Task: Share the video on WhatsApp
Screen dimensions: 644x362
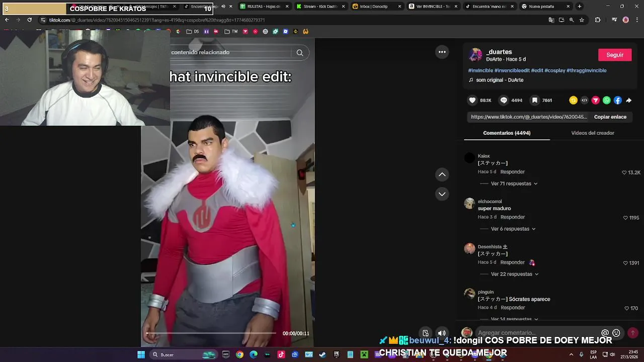Action: (606, 100)
